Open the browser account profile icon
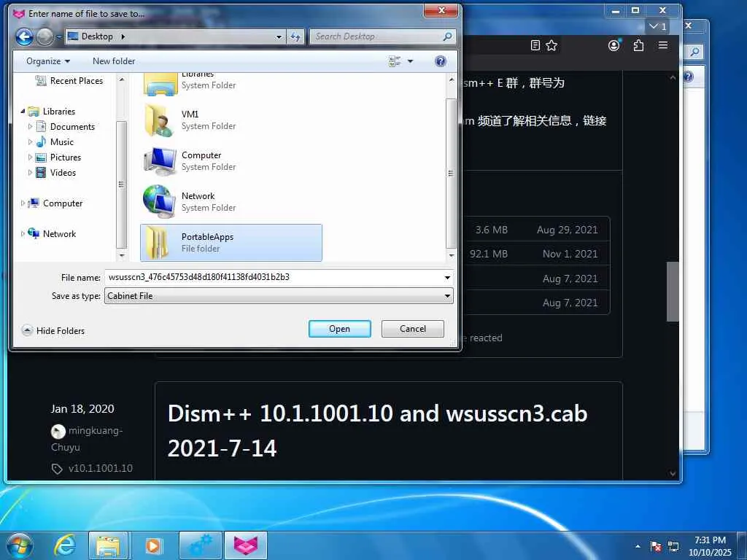Image resolution: width=747 pixels, height=560 pixels. point(614,45)
